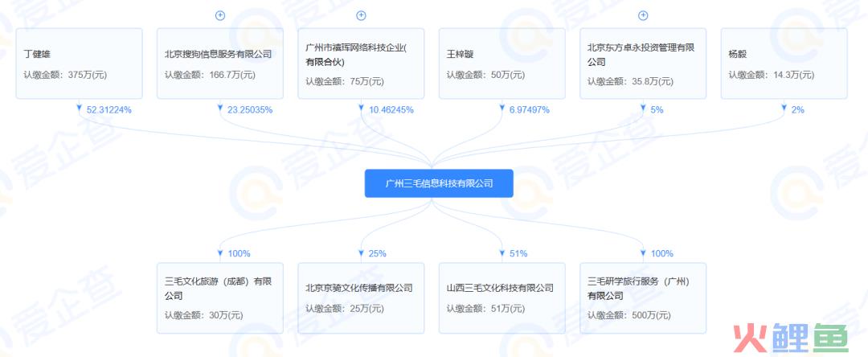Click the 23.25035% shareholding label
Image resolution: width=868 pixels, height=357 pixels.
[250, 109]
